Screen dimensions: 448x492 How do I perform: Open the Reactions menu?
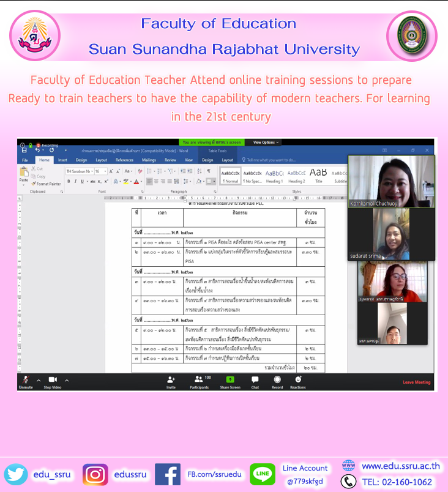pyautogui.click(x=298, y=379)
